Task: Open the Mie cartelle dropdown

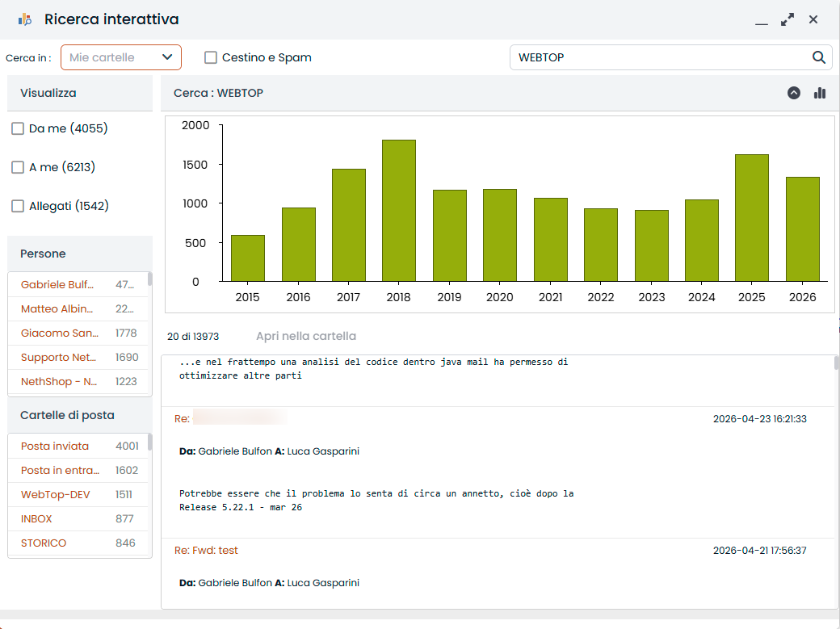Action: (121, 57)
